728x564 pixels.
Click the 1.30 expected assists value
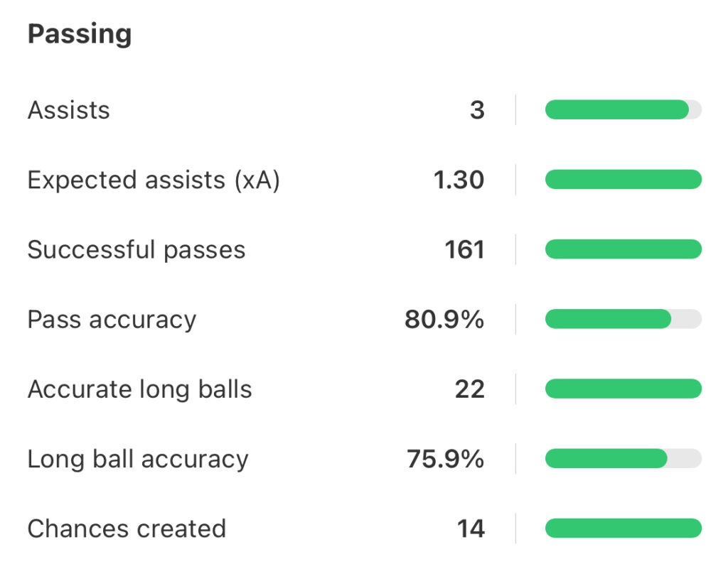459,180
